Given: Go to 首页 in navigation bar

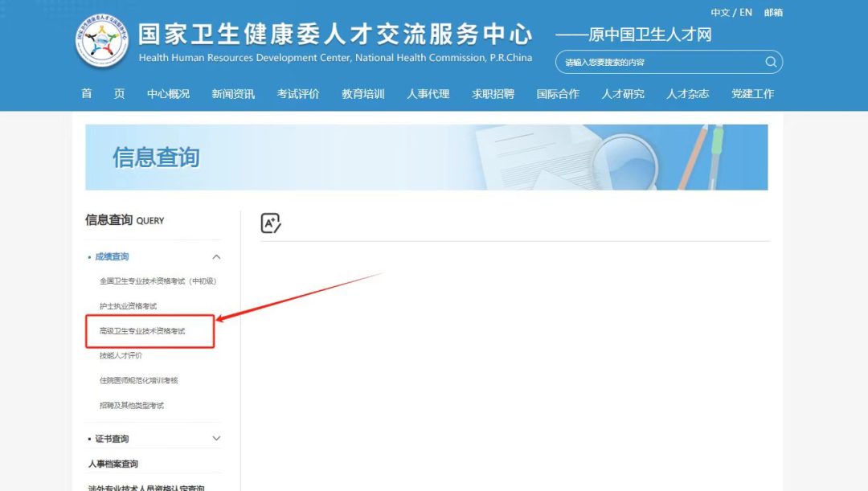Looking at the screenshot, I should pyautogui.click(x=103, y=94).
